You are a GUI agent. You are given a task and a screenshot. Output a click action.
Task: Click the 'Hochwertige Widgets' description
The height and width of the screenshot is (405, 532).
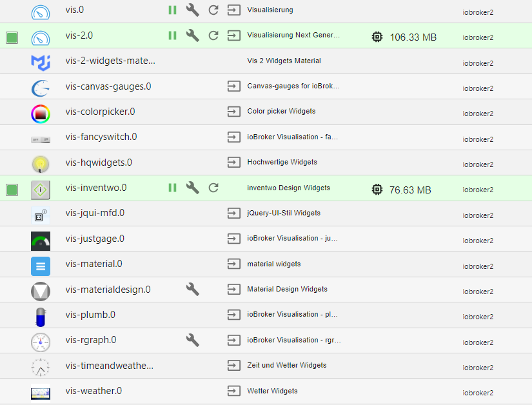pos(282,162)
